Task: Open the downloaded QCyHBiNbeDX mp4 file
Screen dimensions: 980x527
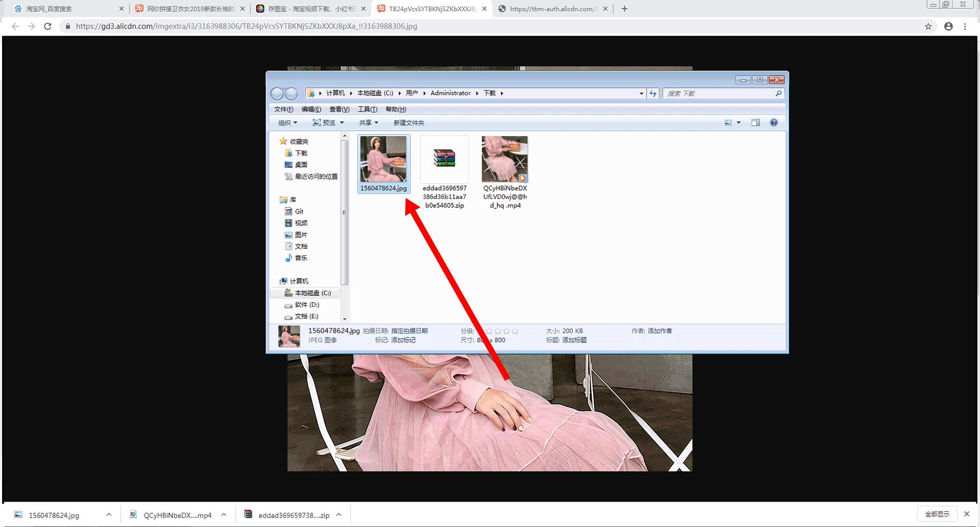Action: click(x=177, y=515)
